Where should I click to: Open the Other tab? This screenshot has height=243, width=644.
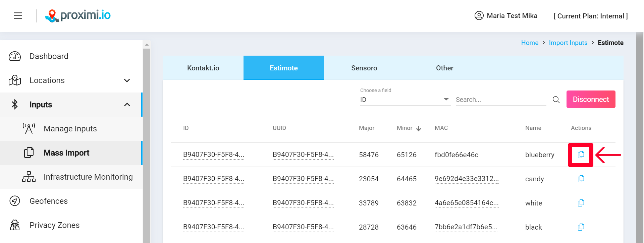445,68
